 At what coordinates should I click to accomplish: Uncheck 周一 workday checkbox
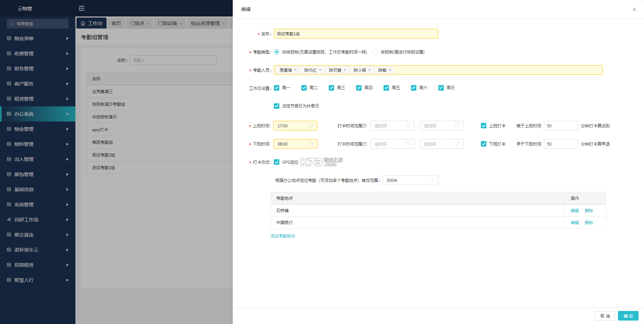click(277, 88)
